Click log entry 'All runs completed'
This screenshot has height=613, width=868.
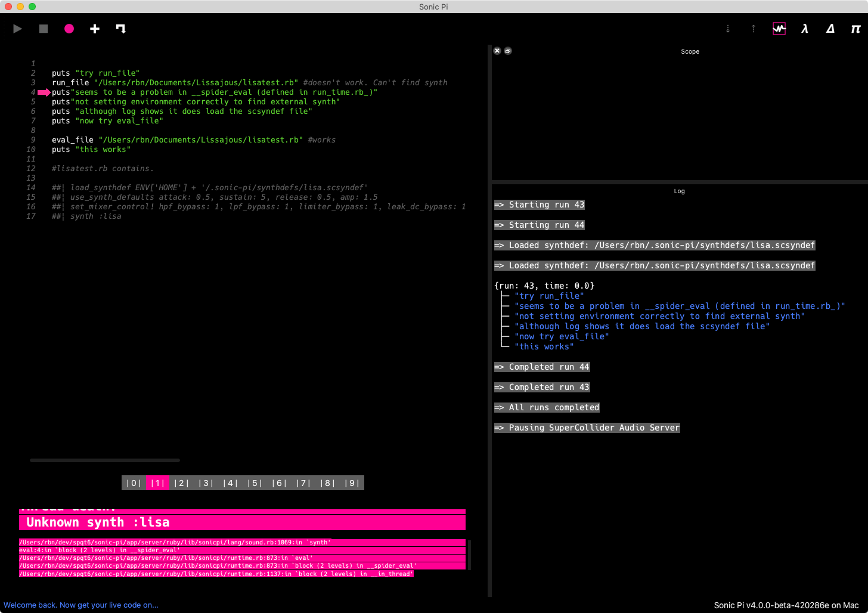tap(547, 407)
